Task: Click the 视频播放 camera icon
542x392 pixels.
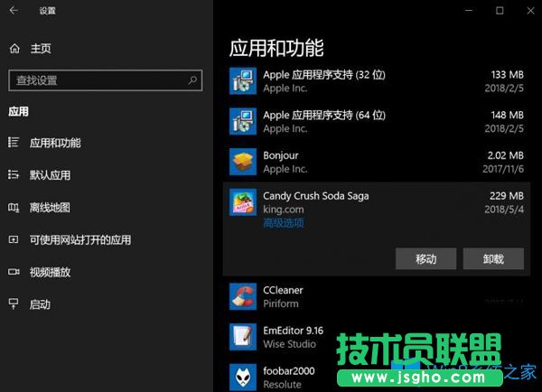Action: pyautogui.click(x=14, y=272)
